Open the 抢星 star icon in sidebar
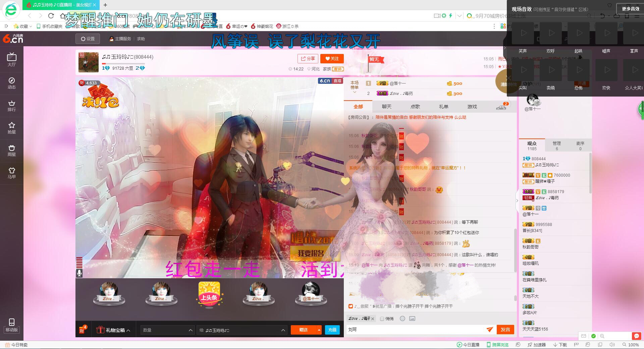This screenshot has width=644, height=349. (12, 128)
